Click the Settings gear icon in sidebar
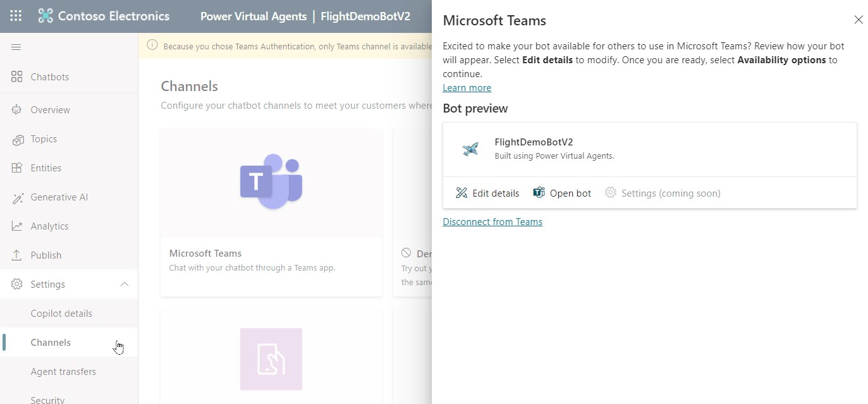Screen dimensions: 868x404 [x=17, y=285]
